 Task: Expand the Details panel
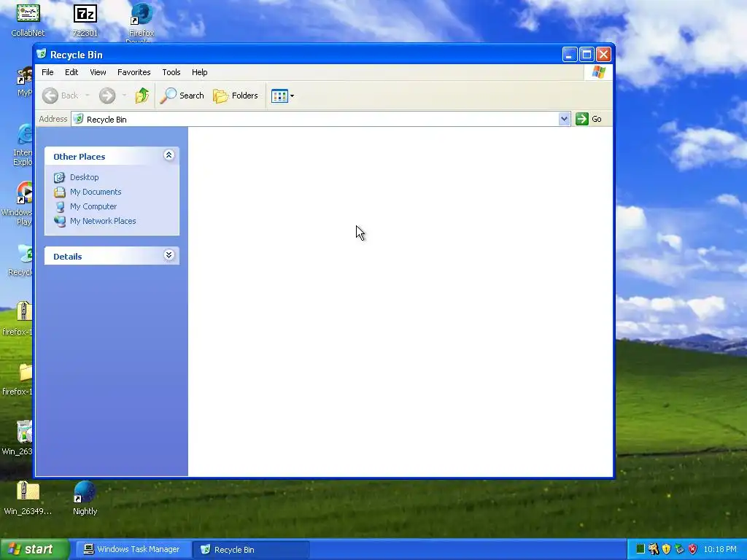coord(169,255)
